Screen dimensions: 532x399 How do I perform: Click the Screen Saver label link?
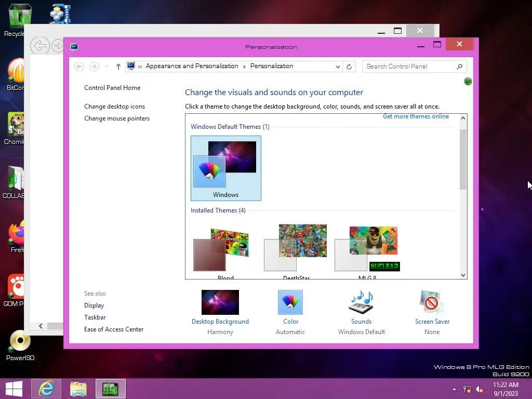click(432, 321)
